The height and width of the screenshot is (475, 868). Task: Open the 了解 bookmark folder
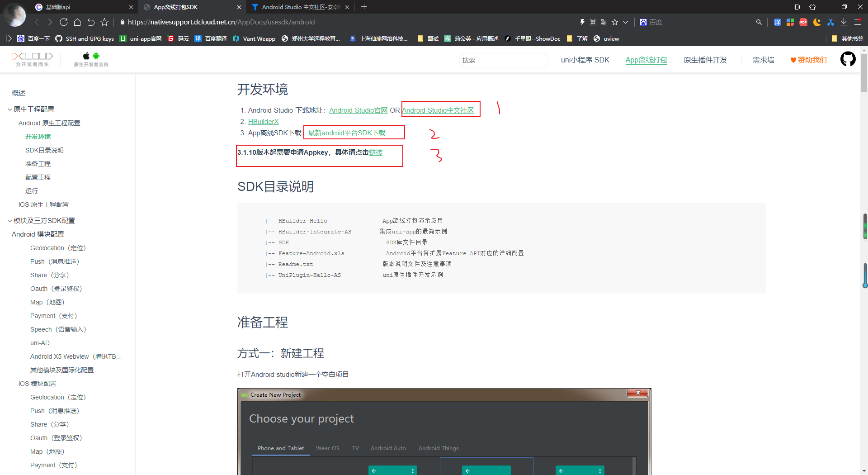click(577, 39)
